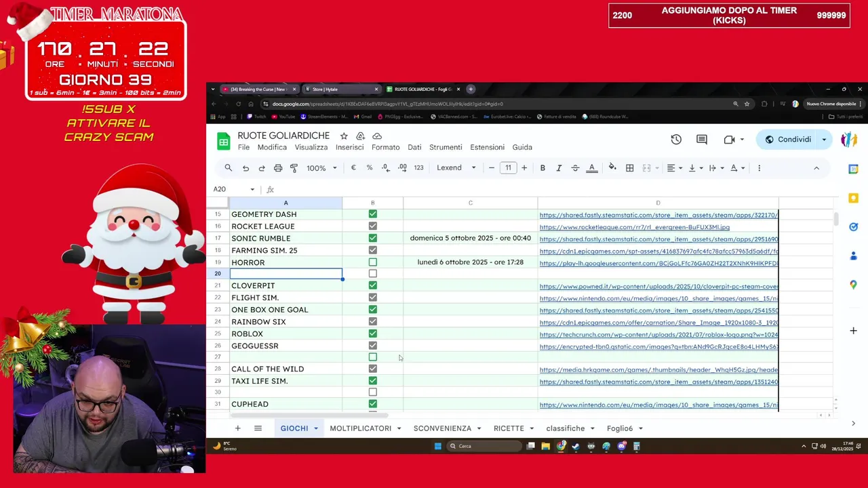Expand text rotation options

click(743, 168)
